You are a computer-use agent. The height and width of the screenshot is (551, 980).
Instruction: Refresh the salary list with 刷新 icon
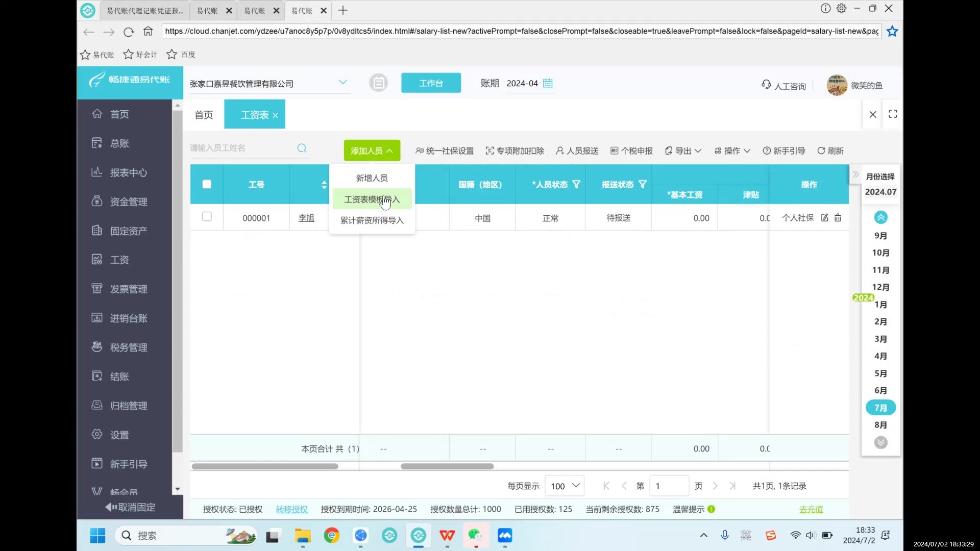tap(830, 151)
